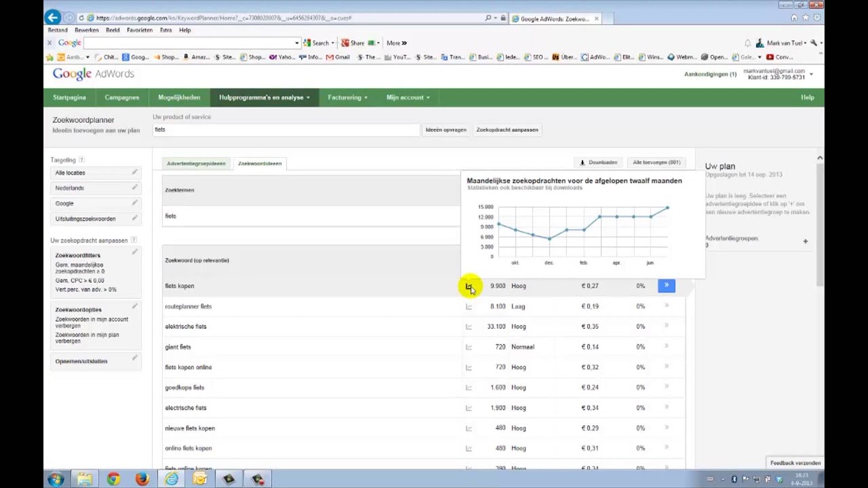Screen dimensions: 868x488
Task: Open Firefox from the Windows taskbar
Action: point(142,479)
